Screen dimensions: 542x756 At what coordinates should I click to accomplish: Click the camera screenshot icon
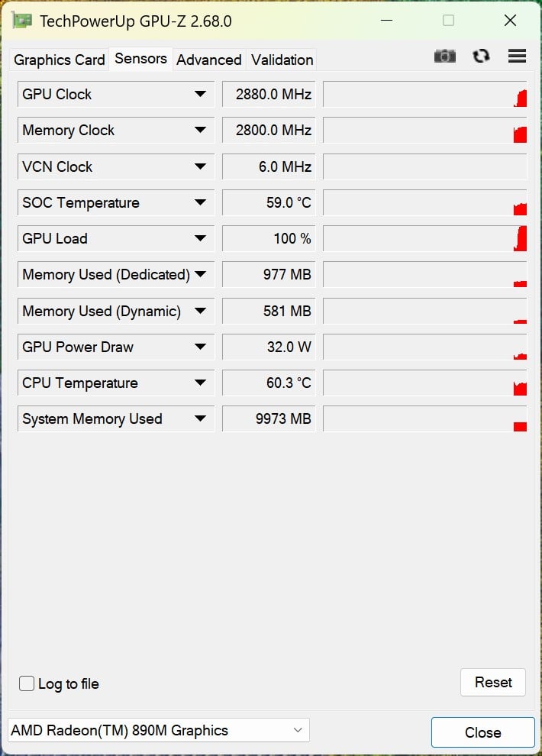point(444,56)
